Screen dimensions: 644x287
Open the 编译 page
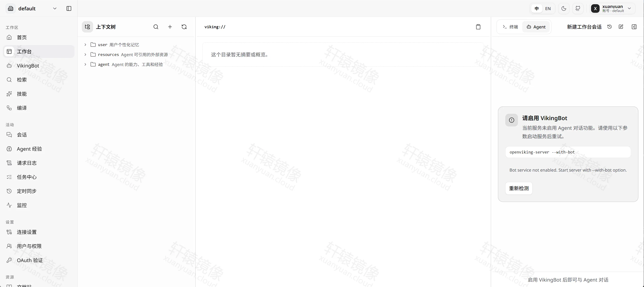[39, 108]
